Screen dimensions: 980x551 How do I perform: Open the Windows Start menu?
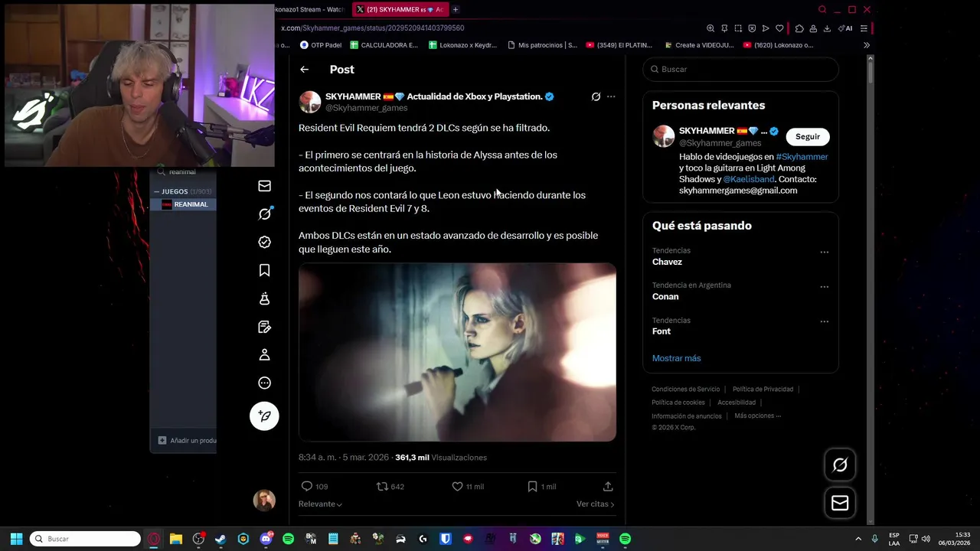[16, 539]
